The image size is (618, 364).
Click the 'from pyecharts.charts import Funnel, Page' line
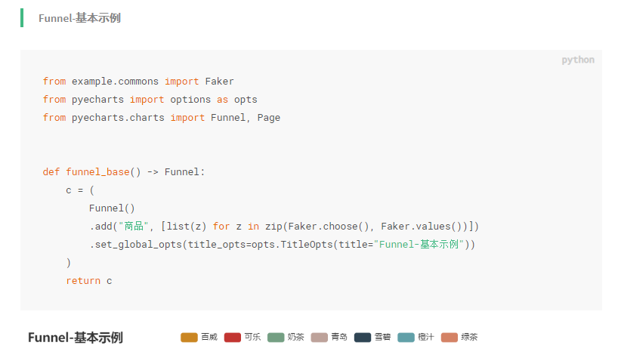coord(162,118)
